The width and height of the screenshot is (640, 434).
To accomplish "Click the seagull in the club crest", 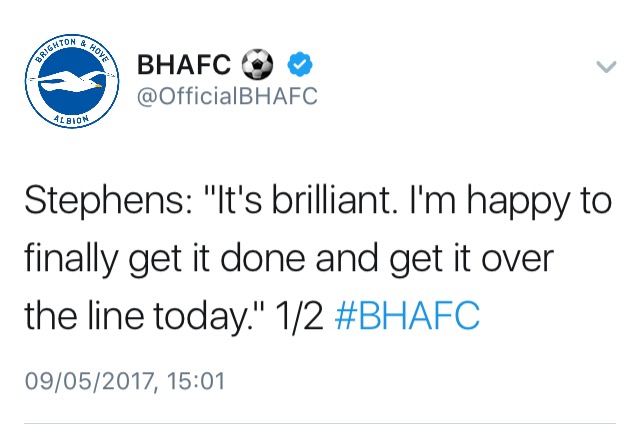I will pyautogui.click(x=72, y=81).
